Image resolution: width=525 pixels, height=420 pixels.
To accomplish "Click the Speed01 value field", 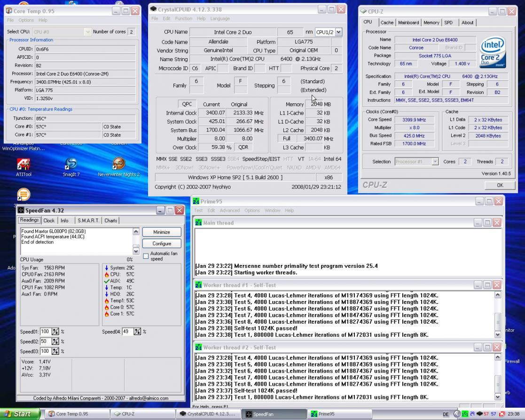I will pos(45,332).
